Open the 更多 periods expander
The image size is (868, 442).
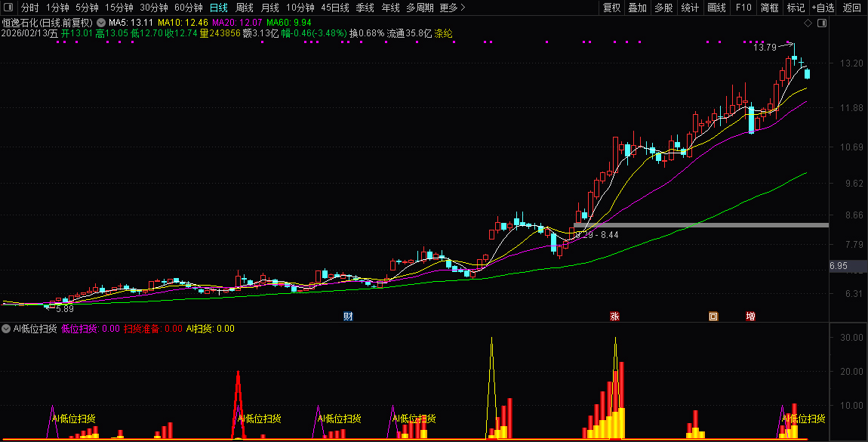(x=452, y=8)
